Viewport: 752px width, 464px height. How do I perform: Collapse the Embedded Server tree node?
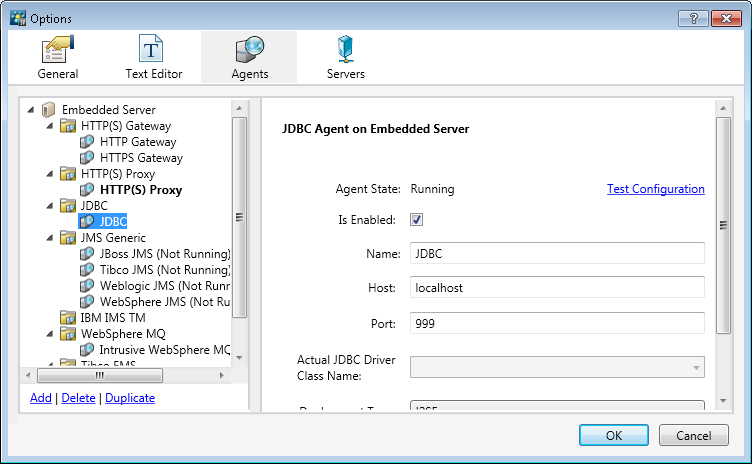coord(32,110)
